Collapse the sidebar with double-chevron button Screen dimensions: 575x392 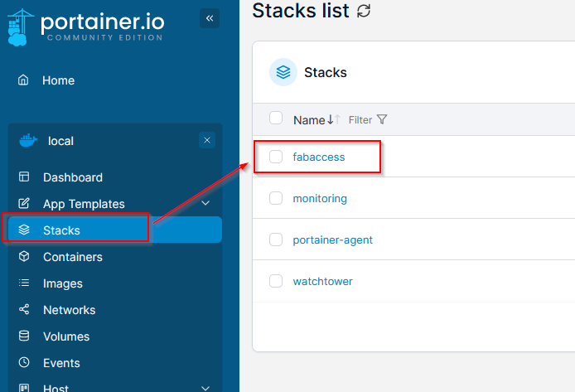coord(210,18)
